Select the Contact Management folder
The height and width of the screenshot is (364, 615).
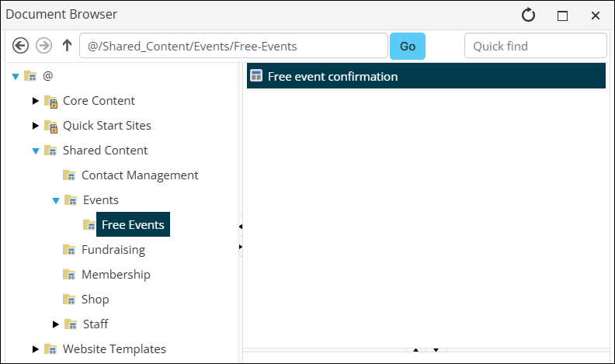tap(140, 175)
